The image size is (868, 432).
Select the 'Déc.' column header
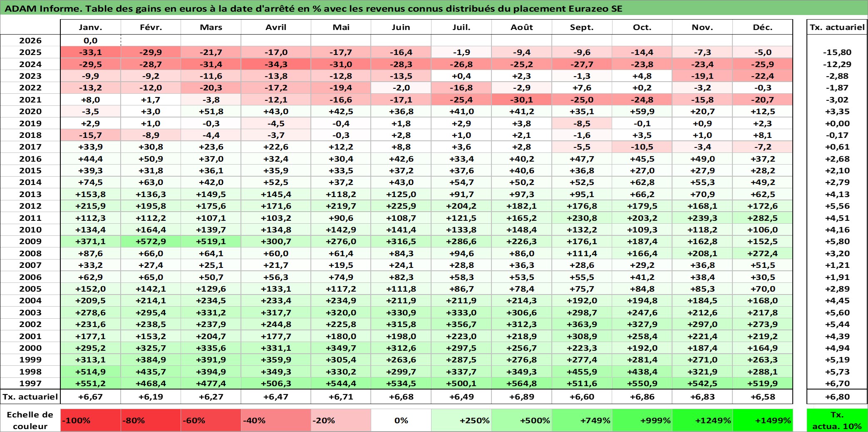point(763,27)
